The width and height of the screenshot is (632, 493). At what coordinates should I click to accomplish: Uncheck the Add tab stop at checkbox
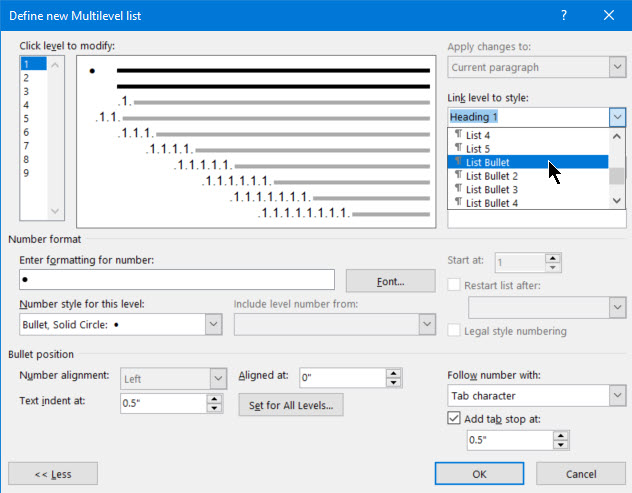click(x=454, y=418)
